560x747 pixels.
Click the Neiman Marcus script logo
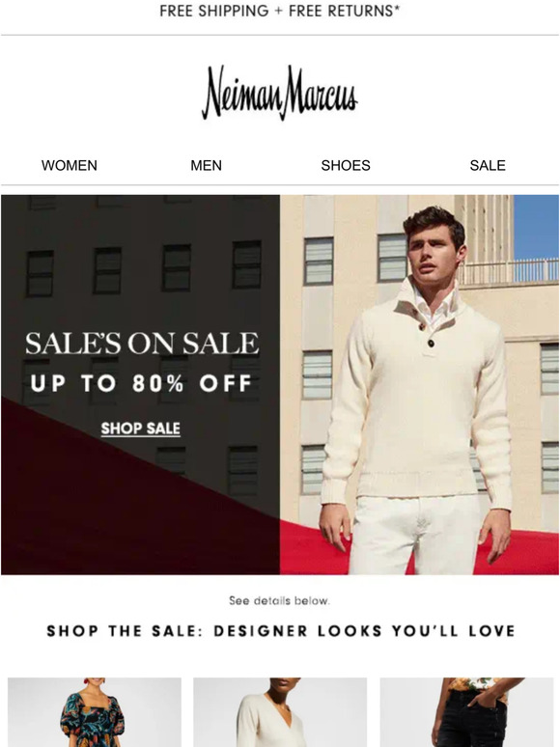pyautogui.click(x=280, y=93)
